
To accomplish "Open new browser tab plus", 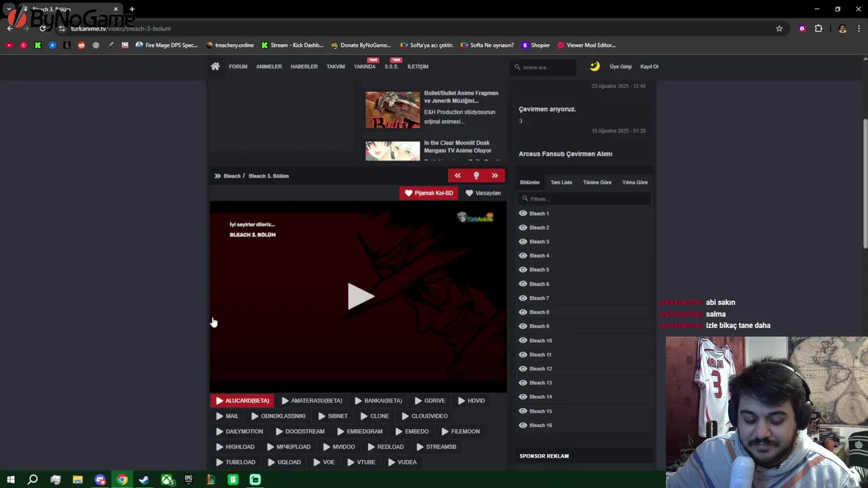I will pos(132,9).
